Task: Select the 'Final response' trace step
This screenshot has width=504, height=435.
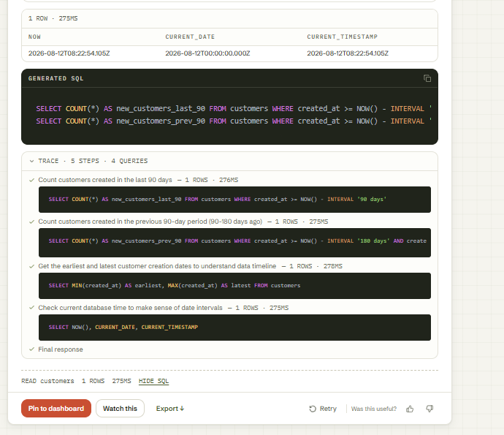Action: tap(61, 349)
